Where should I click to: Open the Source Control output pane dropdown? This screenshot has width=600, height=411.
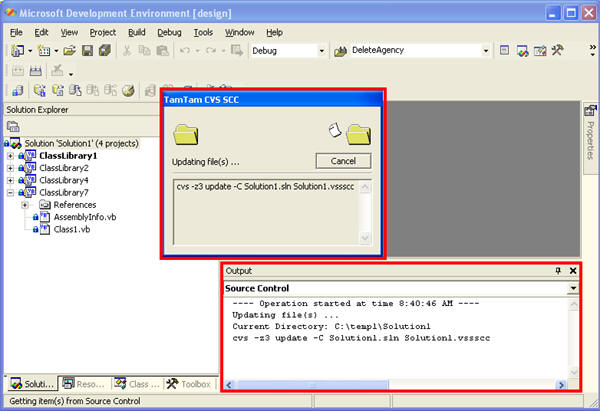(x=573, y=288)
